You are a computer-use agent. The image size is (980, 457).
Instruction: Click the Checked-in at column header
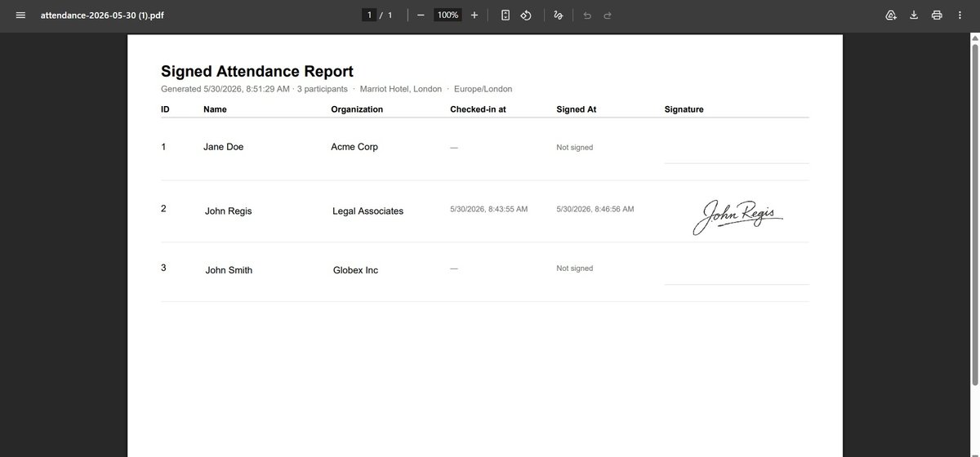coord(478,109)
